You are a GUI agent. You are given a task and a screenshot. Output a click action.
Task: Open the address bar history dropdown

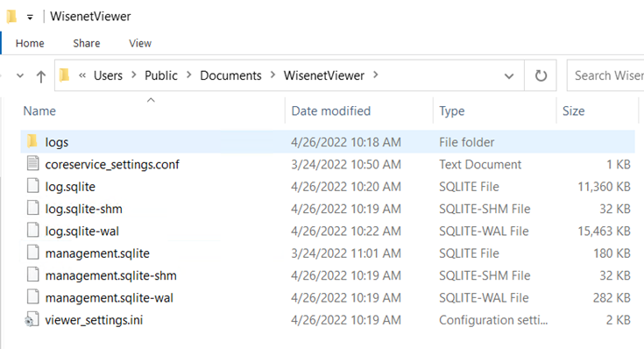(509, 76)
